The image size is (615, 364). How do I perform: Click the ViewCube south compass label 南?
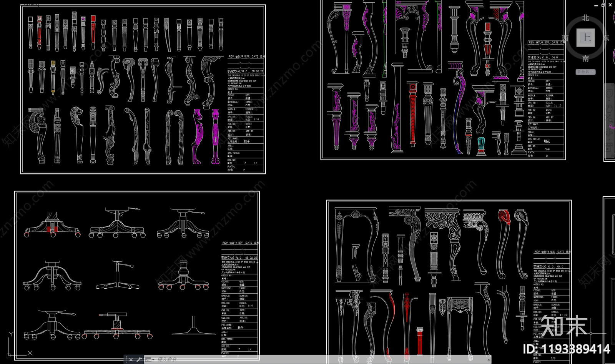585,58
